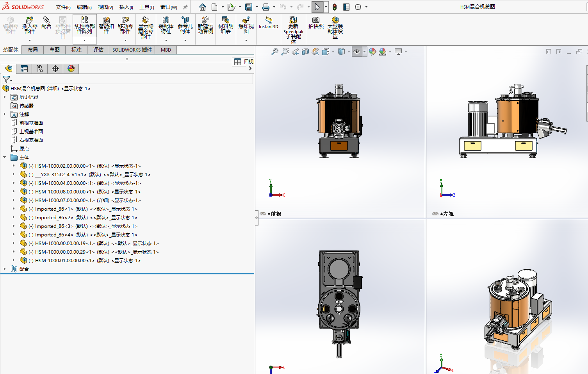Image resolution: width=588 pixels, height=374 pixels.
Task: Select HSM-1000.07.00.00.00<1> component row
Action: (80, 200)
